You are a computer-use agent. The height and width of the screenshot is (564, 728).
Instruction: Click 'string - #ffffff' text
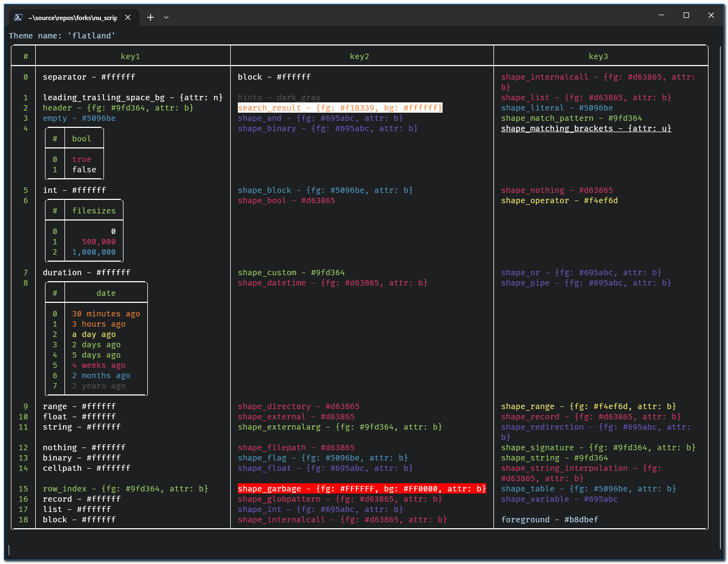[82, 427]
